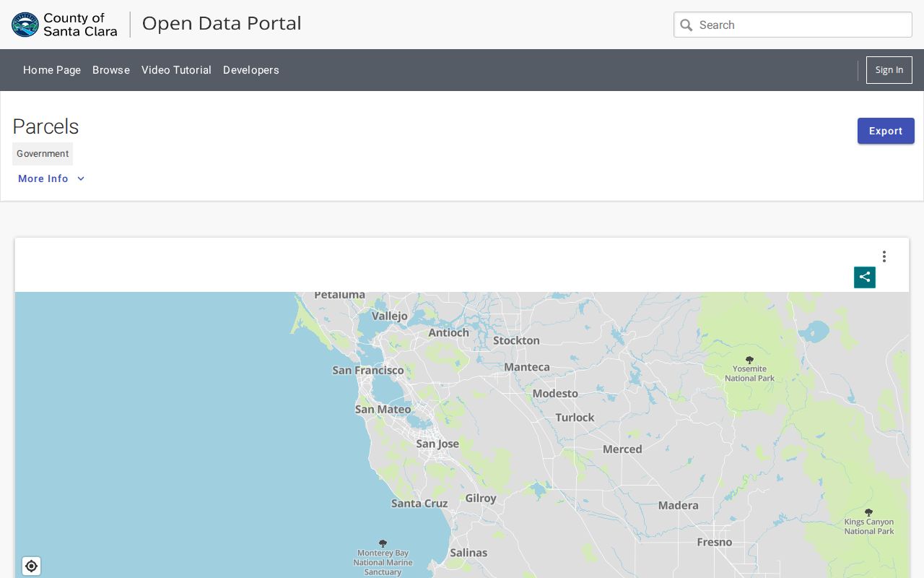Image resolution: width=924 pixels, height=578 pixels.
Task: Click the Antioch label on map
Action: [x=449, y=333]
